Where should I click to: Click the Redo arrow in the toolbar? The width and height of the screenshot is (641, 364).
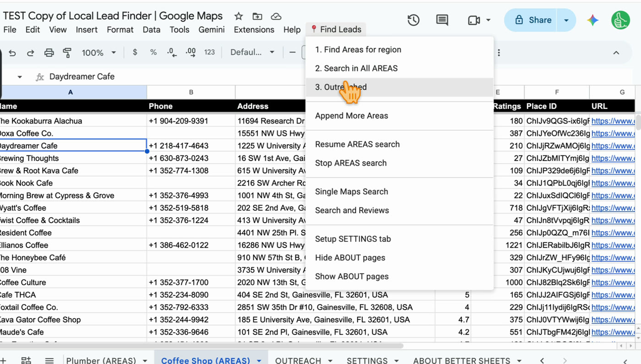tap(30, 53)
